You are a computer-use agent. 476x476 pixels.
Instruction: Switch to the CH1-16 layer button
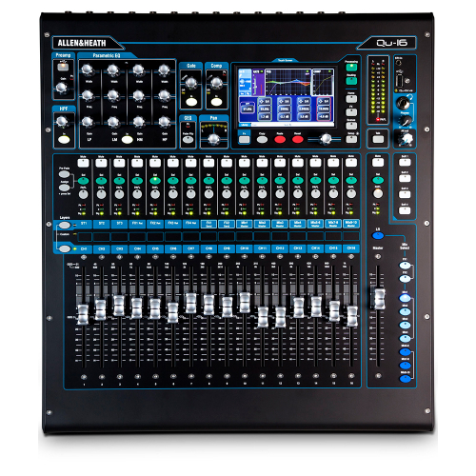pos(65,248)
